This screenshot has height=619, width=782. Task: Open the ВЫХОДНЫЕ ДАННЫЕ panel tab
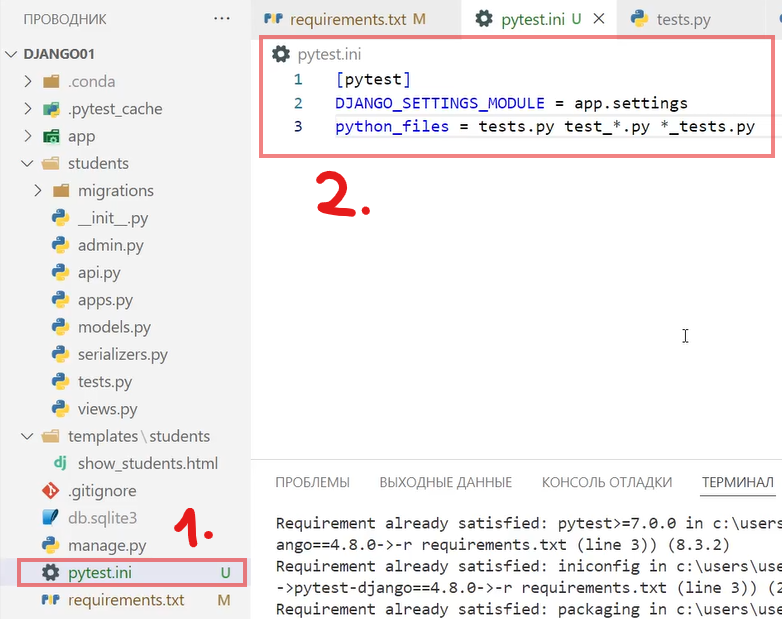(x=445, y=482)
